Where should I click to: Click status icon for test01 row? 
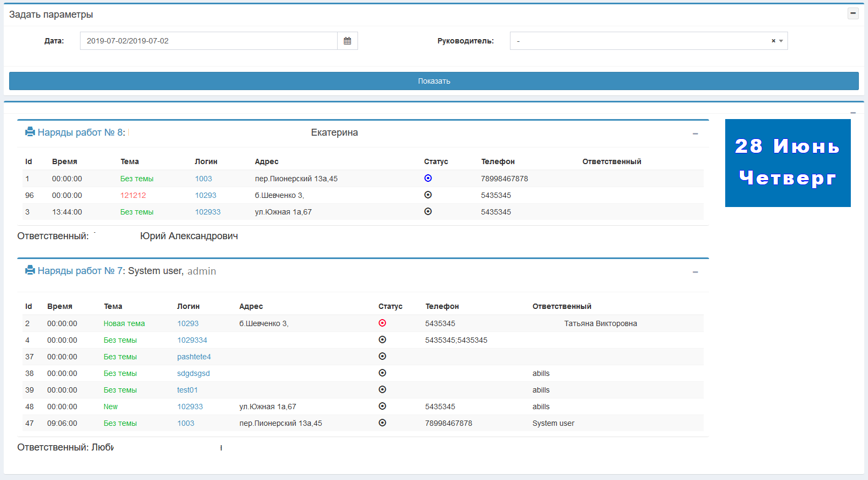382,389
